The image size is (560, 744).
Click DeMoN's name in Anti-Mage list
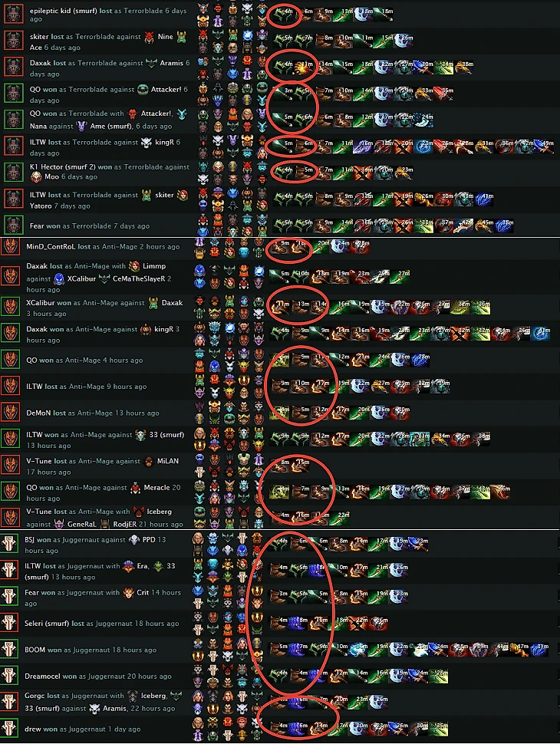[38, 413]
